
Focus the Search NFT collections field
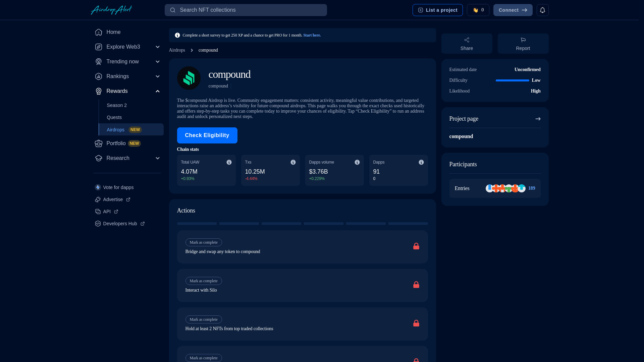(x=246, y=10)
